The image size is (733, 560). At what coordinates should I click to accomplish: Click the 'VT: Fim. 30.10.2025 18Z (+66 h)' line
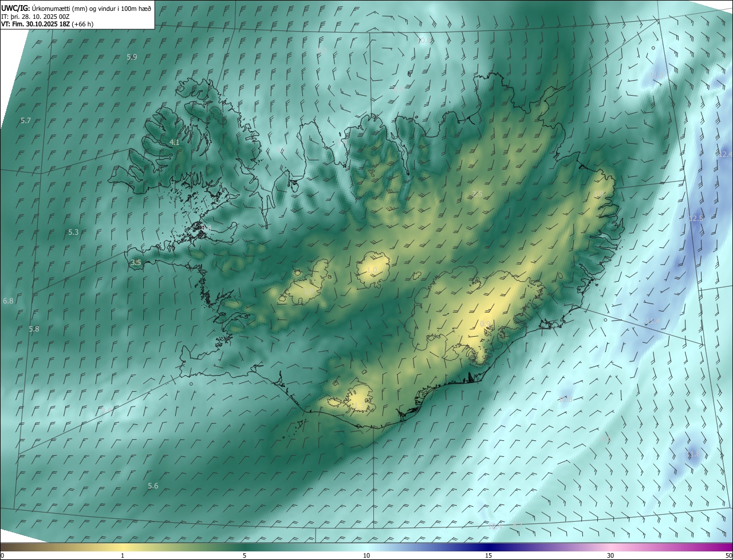click(47, 24)
